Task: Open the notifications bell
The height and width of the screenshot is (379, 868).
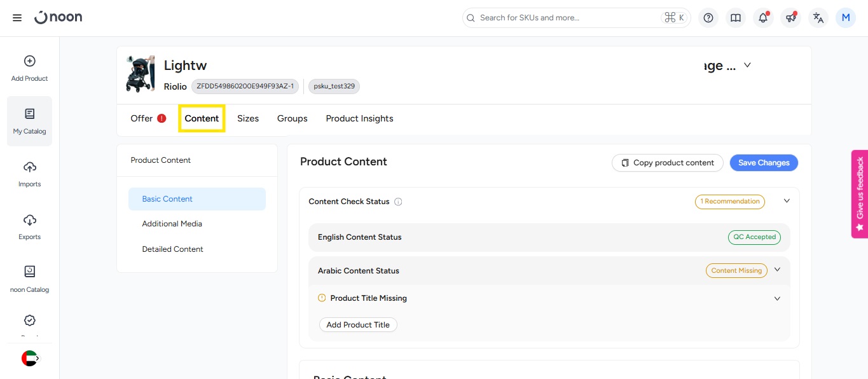Action: click(763, 18)
